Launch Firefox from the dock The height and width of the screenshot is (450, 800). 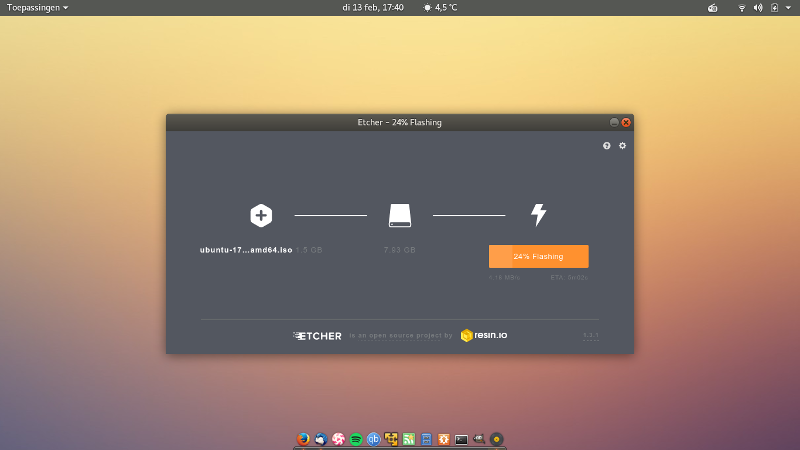303,439
